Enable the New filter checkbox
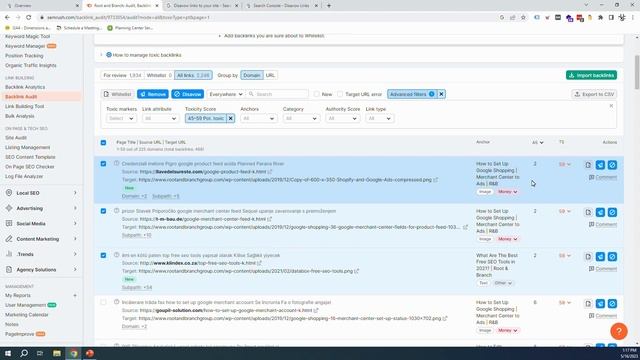 (x=317, y=94)
